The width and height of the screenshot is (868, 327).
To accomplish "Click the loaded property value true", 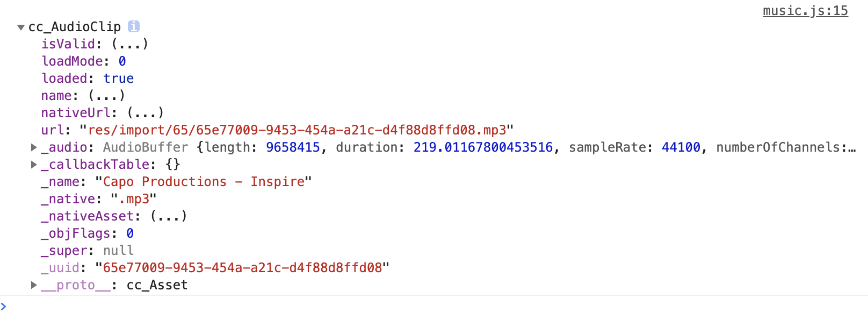I will pyautogui.click(x=118, y=79).
